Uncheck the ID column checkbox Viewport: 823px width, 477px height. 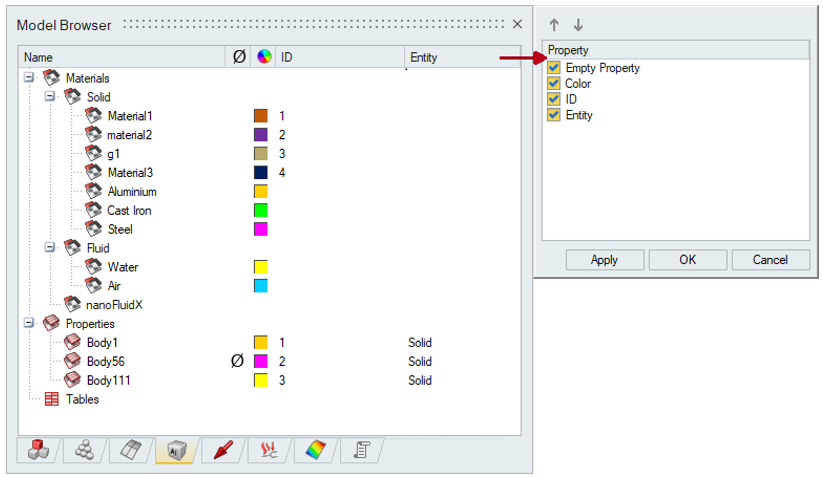click(x=553, y=99)
